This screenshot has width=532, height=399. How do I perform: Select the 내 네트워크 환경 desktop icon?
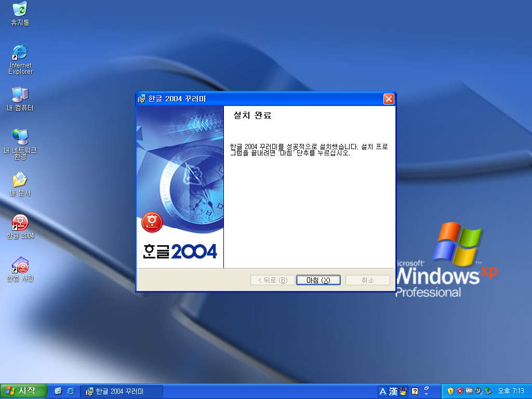[x=20, y=144]
